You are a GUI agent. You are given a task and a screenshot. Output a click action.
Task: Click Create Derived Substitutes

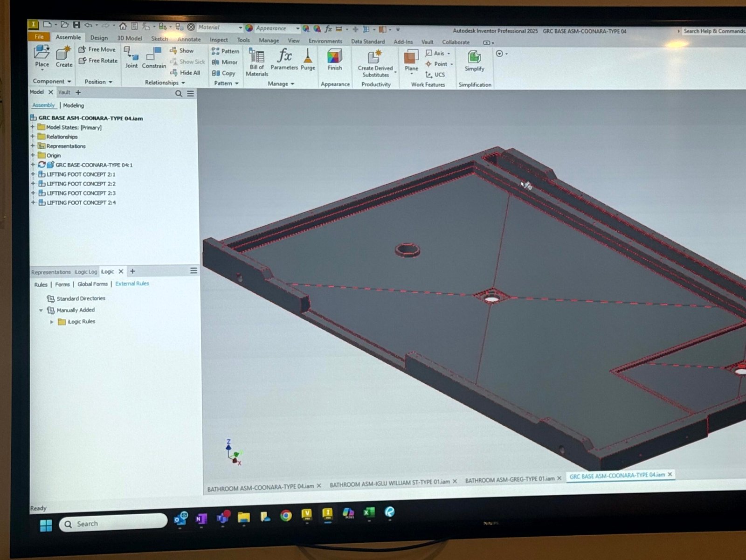[x=375, y=62]
